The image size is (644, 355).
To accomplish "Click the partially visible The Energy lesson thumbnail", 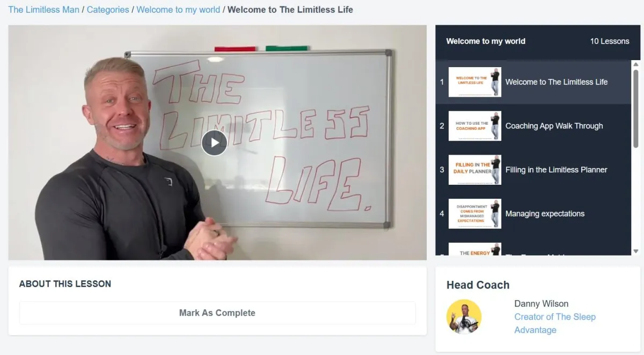I will tap(475, 249).
